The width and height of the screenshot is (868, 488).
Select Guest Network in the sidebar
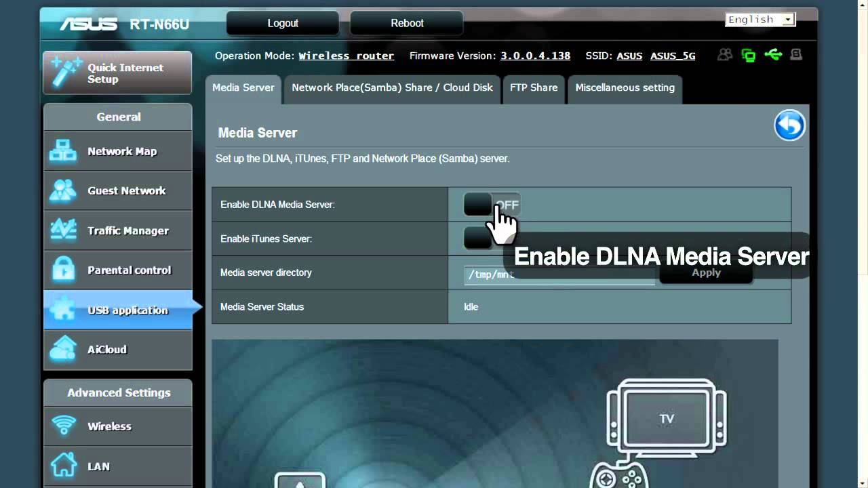click(118, 190)
